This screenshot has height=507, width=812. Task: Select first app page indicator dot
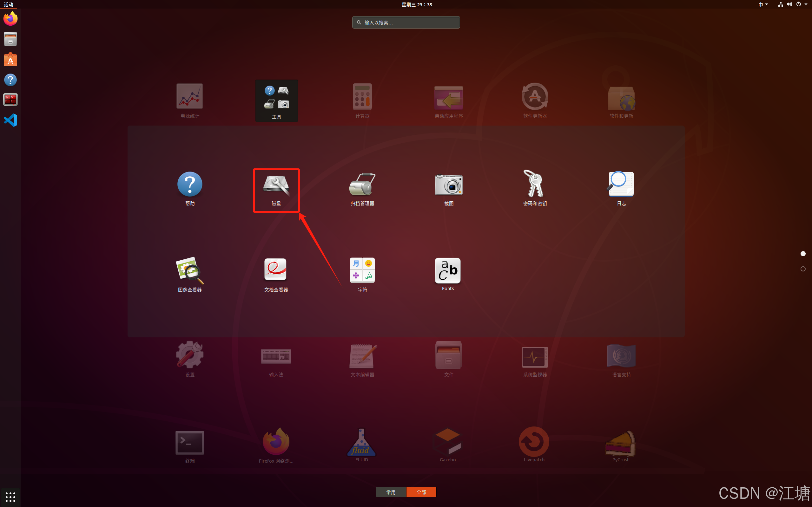tap(803, 254)
